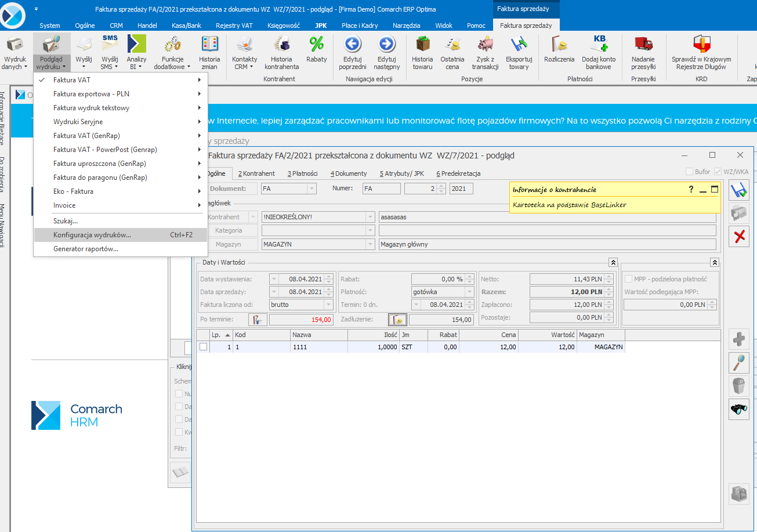
Task: Switch to 3 Płatności tab
Action: [x=303, y=173]
